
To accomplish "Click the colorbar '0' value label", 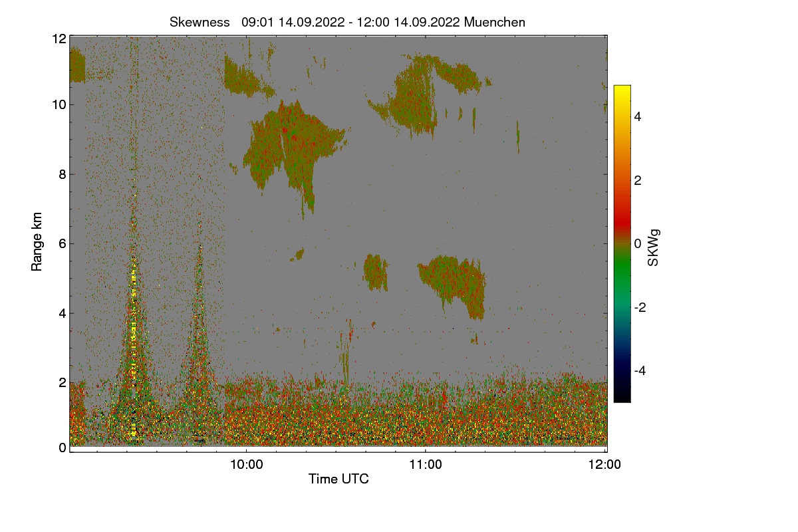I will (638, 243).
